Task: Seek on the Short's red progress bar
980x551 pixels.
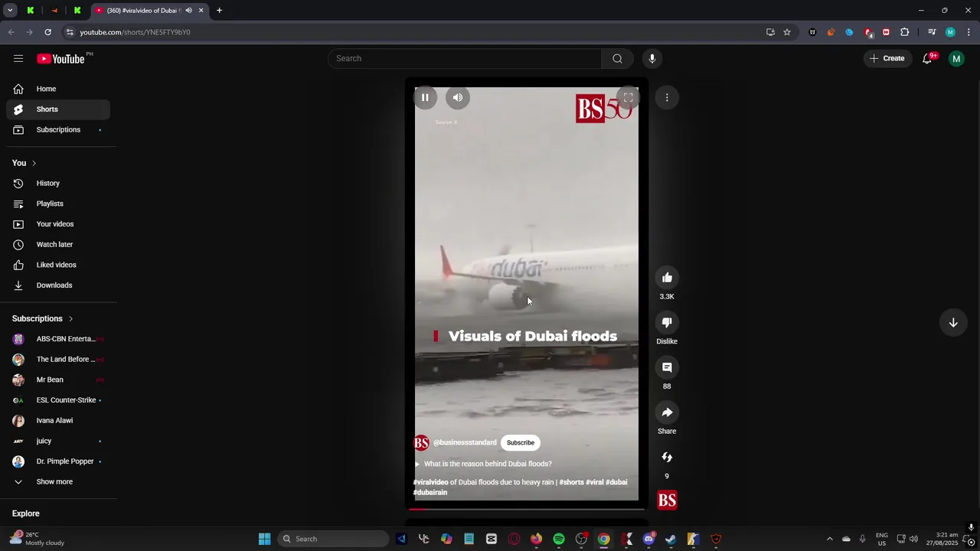Action: click(x=527, y=508)
